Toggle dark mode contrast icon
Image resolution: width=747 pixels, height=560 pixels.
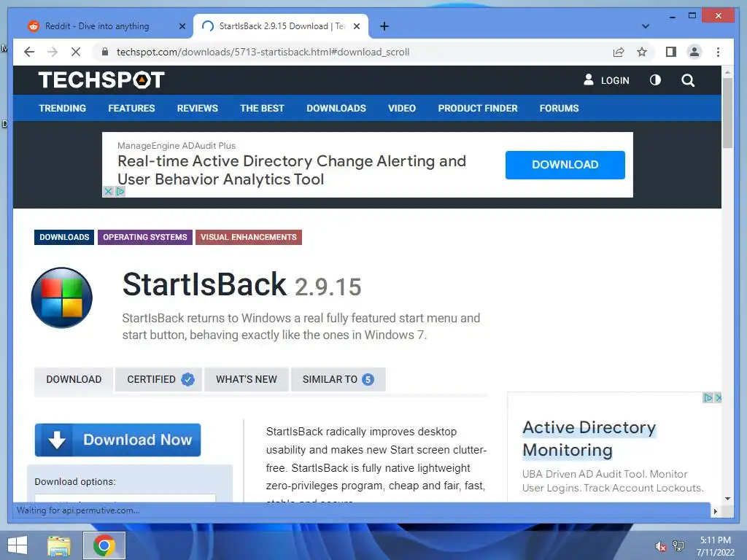pyautogui.click(x=655, y=80)
